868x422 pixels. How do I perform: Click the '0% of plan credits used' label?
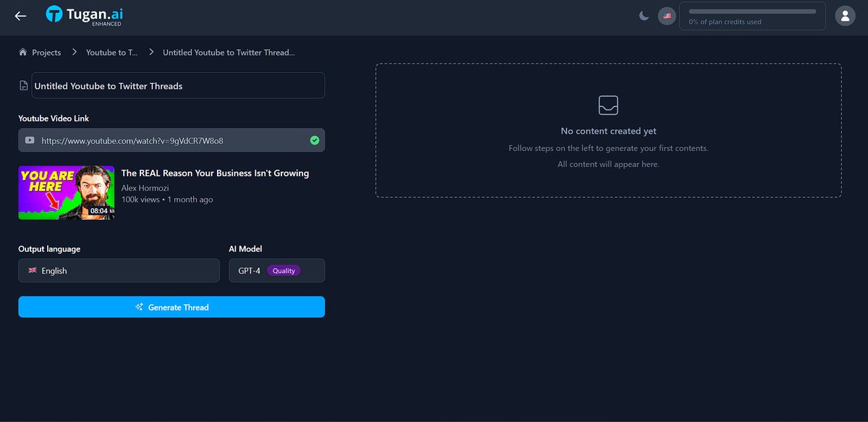pos(725,22)
